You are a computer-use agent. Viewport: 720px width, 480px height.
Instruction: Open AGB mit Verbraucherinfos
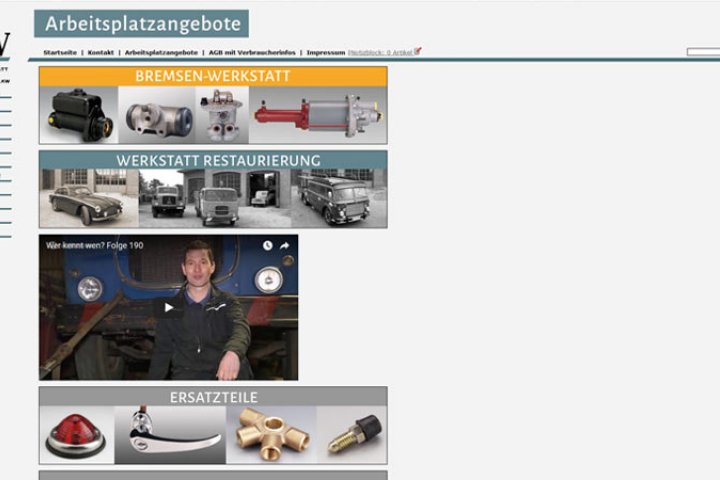pyautogui.click(x=253, y=52)
